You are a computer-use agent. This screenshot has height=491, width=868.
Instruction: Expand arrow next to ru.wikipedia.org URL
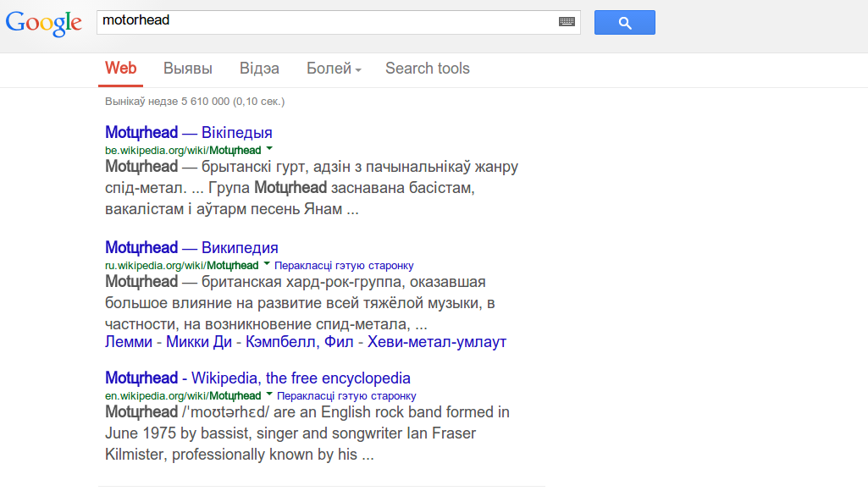tap(267, 265)
